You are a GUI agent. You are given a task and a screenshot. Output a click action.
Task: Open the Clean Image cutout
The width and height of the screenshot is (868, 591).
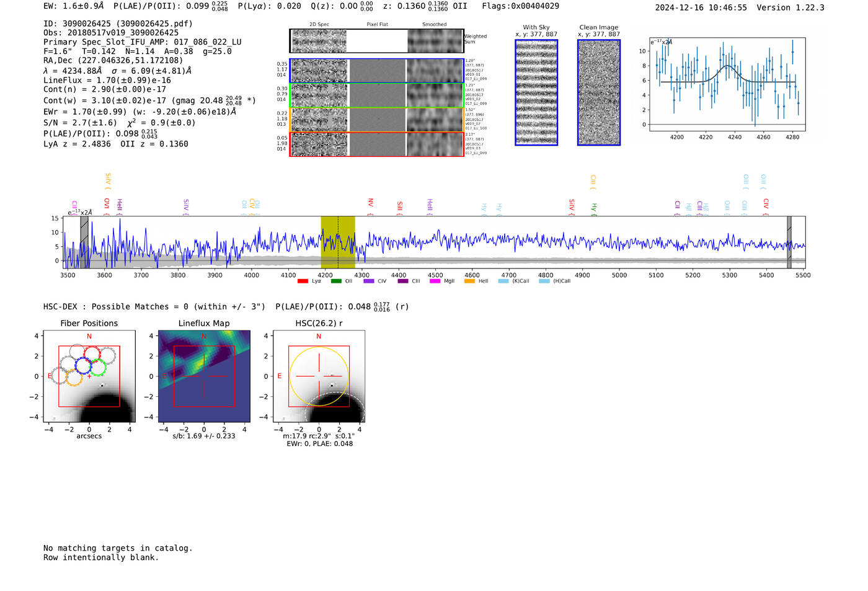point(599,92)
